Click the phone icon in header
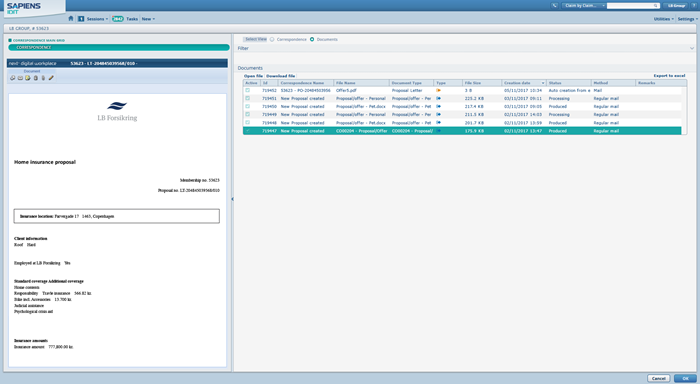700x384 pixels. 554,5
